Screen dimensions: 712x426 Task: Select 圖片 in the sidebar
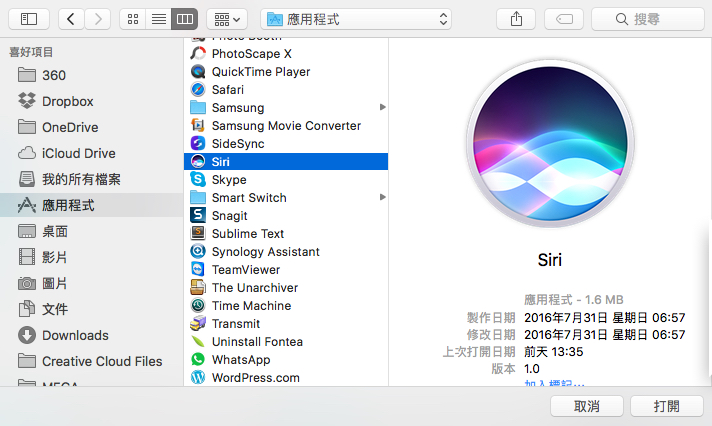pyautogui.click(x=91, y=283)
